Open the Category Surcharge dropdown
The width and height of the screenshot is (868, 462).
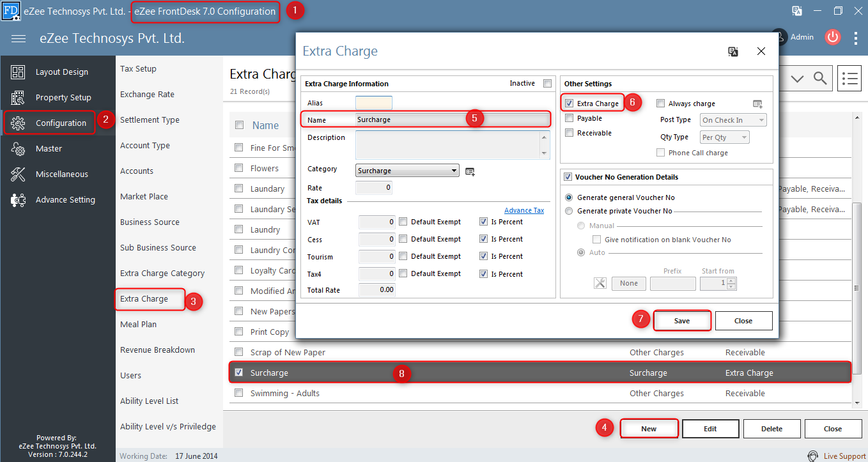pyautogui.click(x=407, y=171)
